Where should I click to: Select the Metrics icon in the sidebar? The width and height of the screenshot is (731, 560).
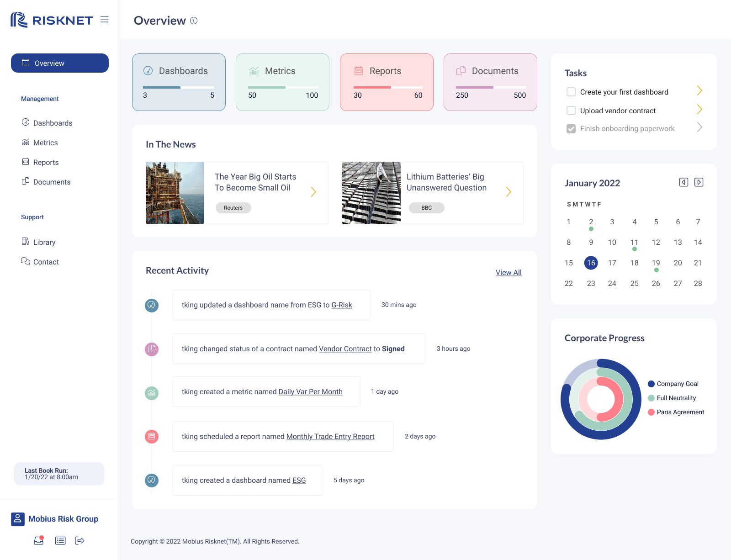pos(26,143)
